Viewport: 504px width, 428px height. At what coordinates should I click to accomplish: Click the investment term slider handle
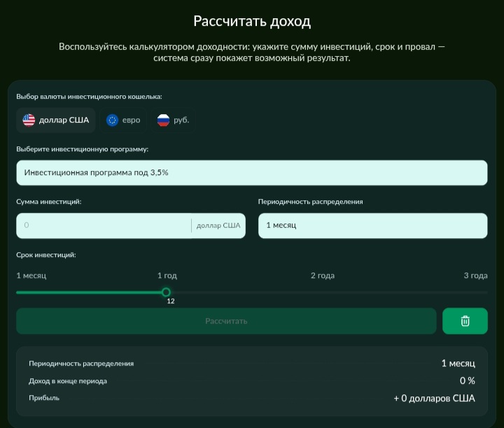(166, 292)
